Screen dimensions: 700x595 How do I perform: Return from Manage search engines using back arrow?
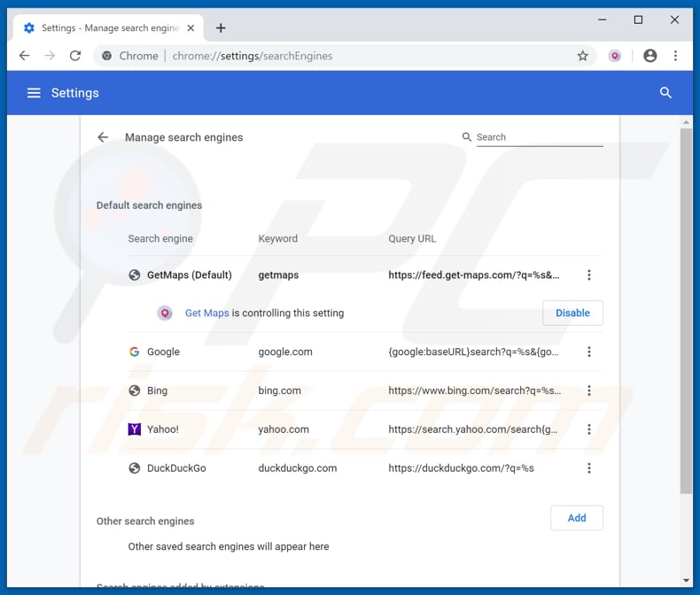point(103,137)
